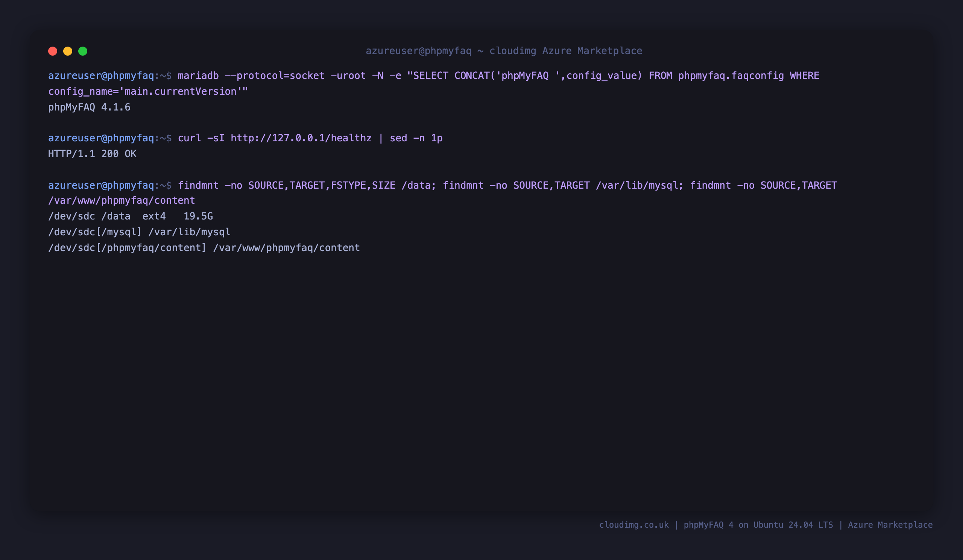Screen dimensions: 963x560
Task: Click the azureuser@phpmyfaq prompt before curl
Action: 110,138
